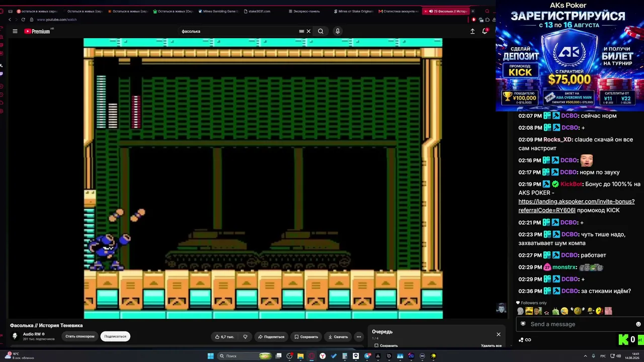Image resolution: width=644 pixels, height=362 pixels.
Task: Switch to the Mines от Stake Originals tab
Action: tap(353, 11)
